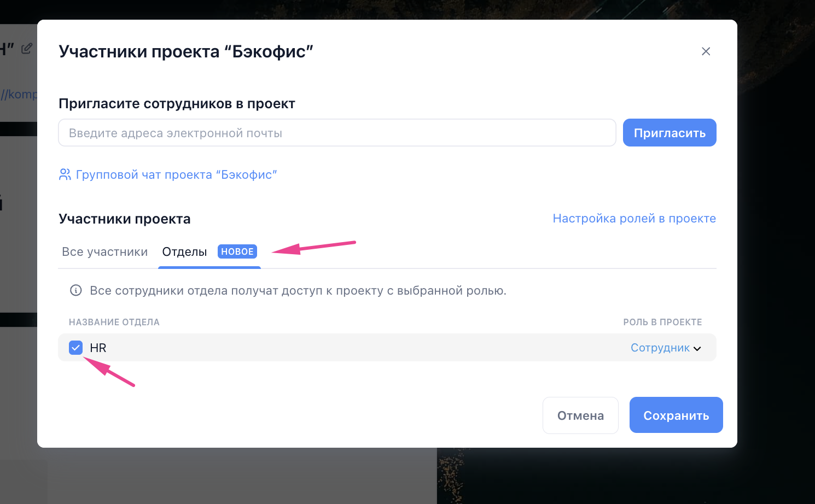Click the partially hidden URL link behind dialog
This screenshot has width=815, height=504.
click(x=19, y=94)
